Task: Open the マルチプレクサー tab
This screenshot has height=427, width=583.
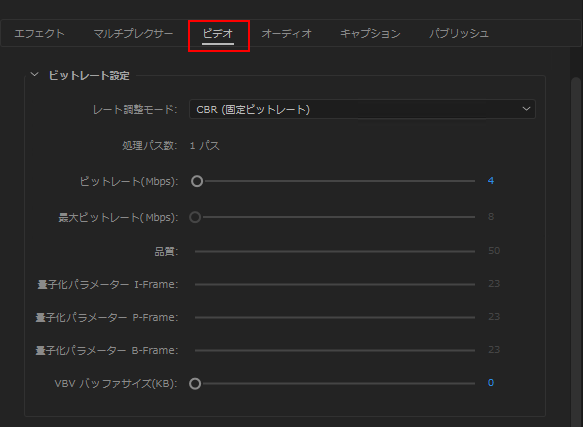Action: tap(133, 33)
